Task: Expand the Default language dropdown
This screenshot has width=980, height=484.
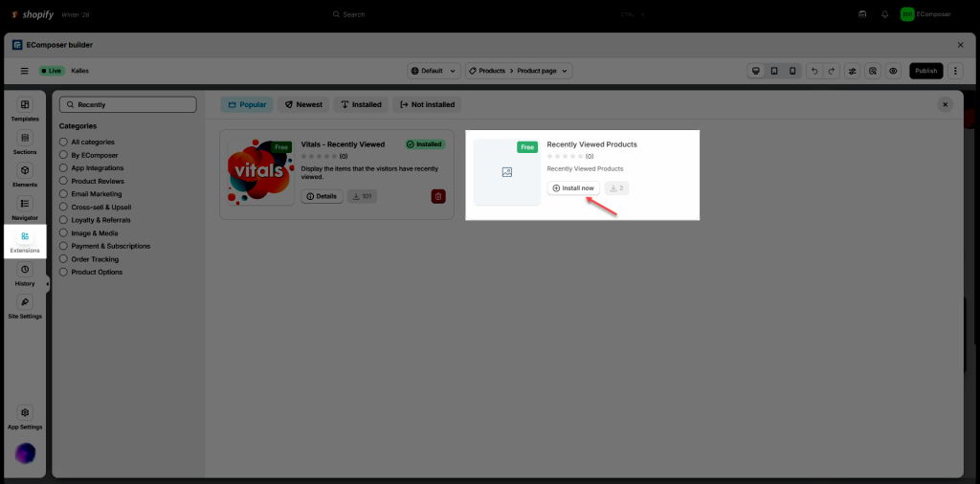Action: (434, 71)
